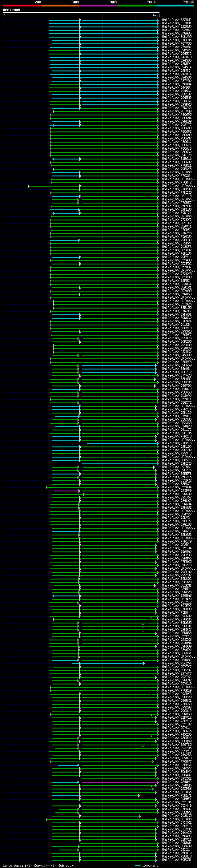Click hit UniRef100_B0LJR5
The height and width of the screenshot is (868, 197).
177,37
